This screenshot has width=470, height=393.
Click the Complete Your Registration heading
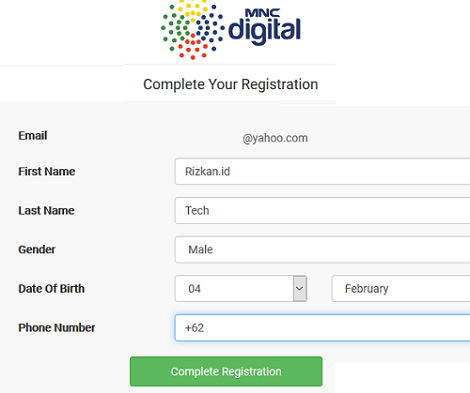tap(231, 84)
